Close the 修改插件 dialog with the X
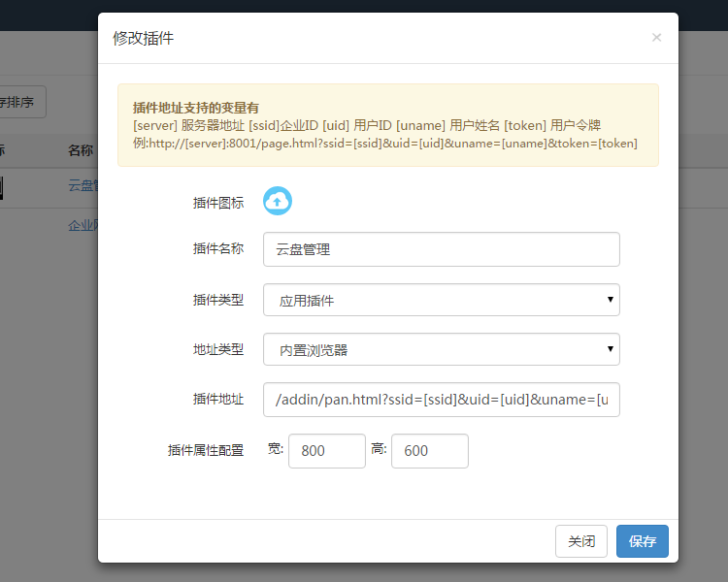728x582 pixels. click(656, 38)
